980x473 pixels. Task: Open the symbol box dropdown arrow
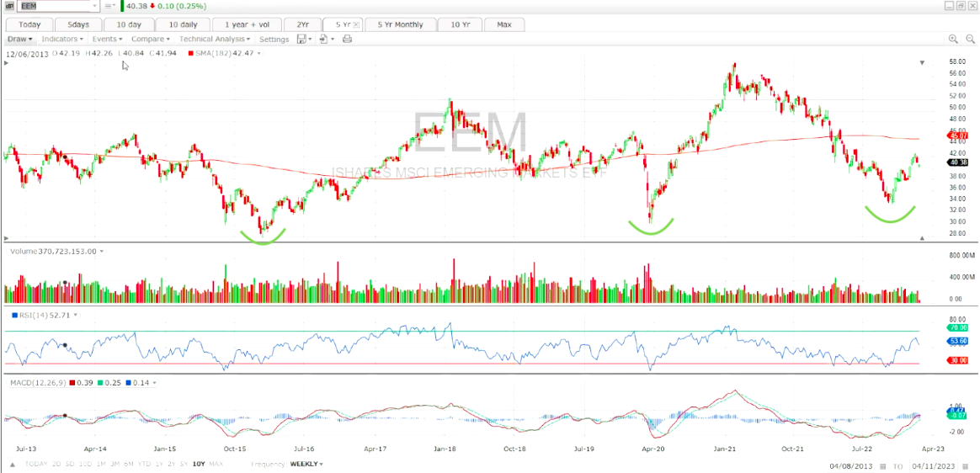(x=95, y=6)
